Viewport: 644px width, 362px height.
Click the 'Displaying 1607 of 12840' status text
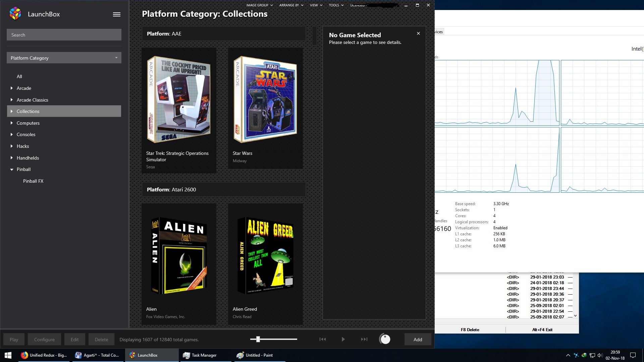(159, 340)
